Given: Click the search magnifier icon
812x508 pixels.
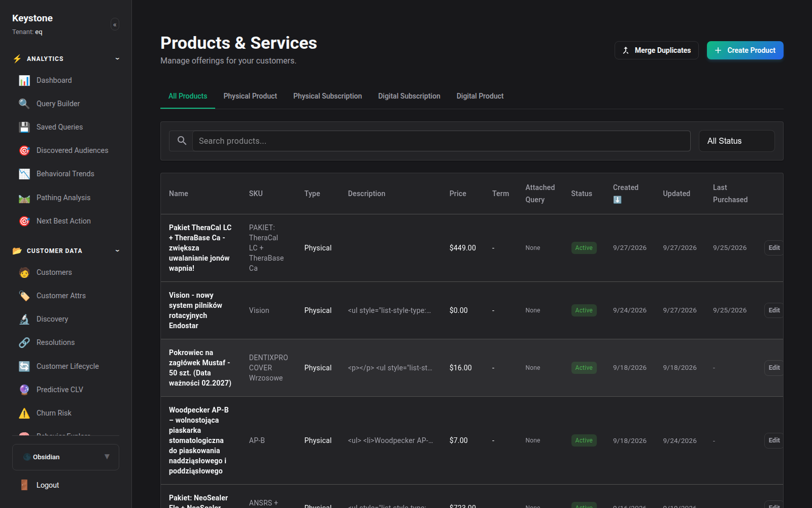Looking at the screenshot, I should click(x=182, y=141).
